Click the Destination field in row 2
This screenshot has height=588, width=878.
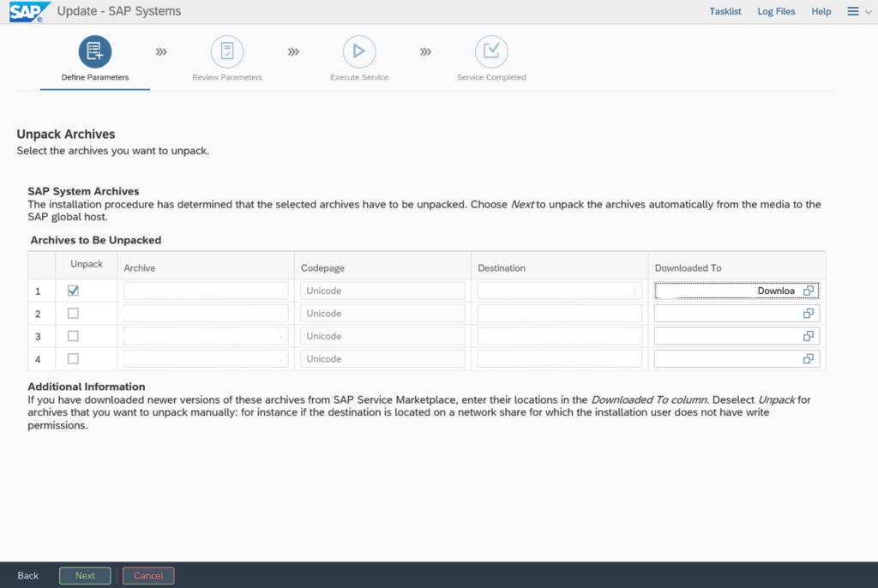[559, 314]
